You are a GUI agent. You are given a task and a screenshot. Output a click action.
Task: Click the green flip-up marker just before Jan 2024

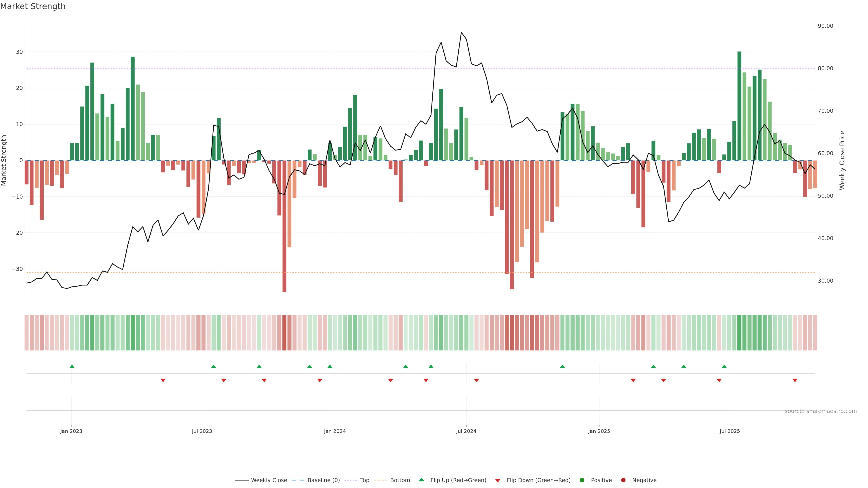pos(330,366)
